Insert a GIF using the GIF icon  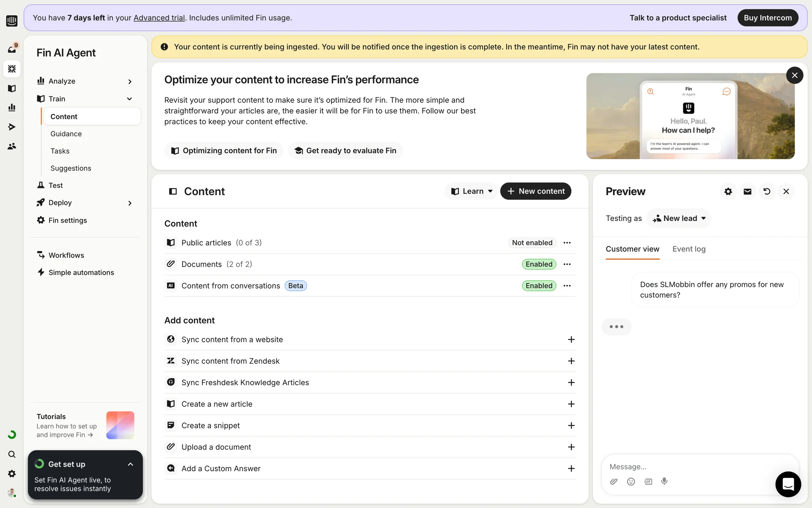click(648, 481)
